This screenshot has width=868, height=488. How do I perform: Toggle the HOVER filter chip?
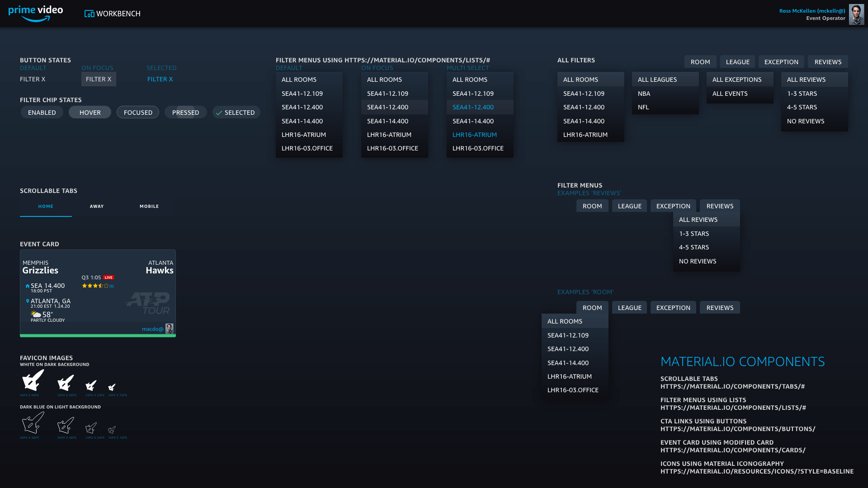[x=90, y=113]
